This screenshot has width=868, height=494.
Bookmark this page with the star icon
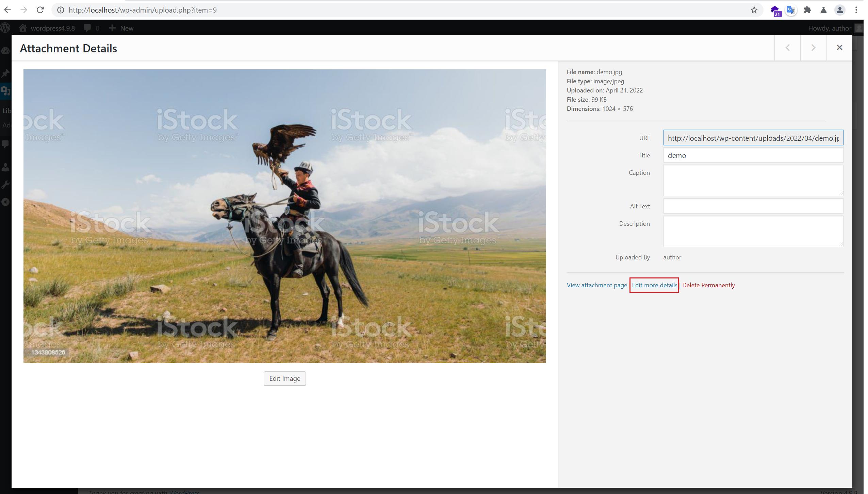(x=754, y=10)
